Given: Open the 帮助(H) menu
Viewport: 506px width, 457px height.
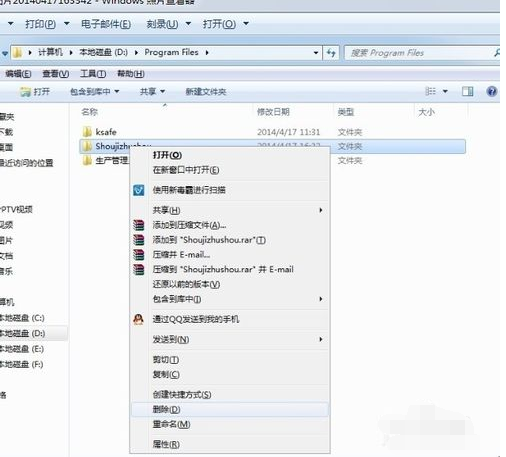Looking at the screenshot, I should 131,74.
